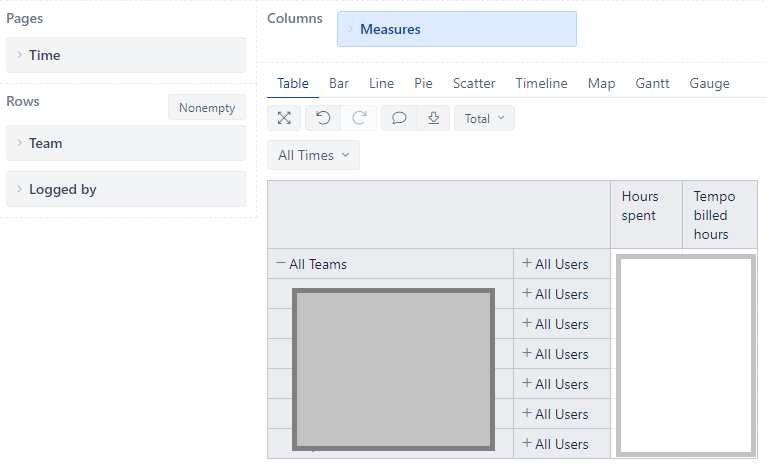Viewport: 767px width, 475px height.
Task: Open the comment speech bubble icon
Action: coord(399,118)
